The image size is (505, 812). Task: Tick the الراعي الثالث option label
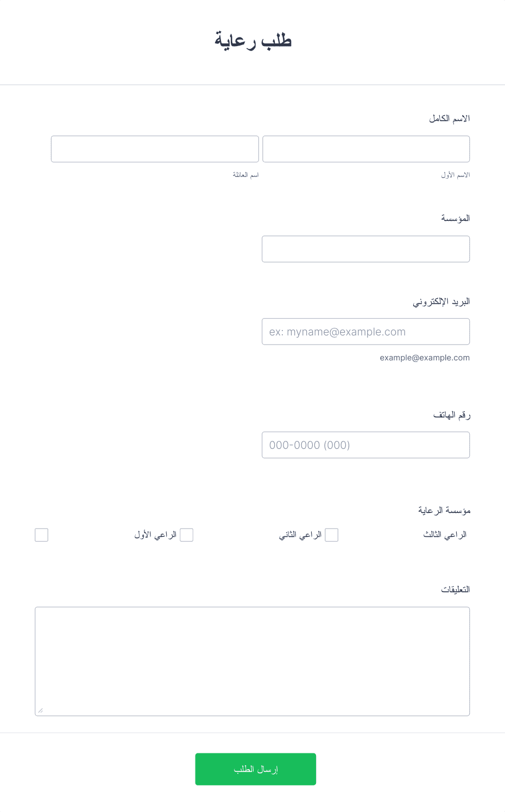445,535
